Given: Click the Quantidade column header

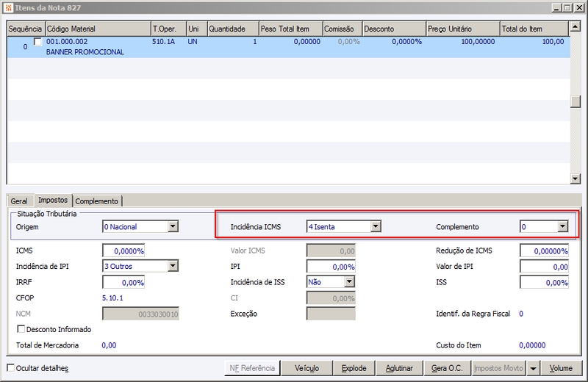Looking at the screenshot, I should point(233,29).
